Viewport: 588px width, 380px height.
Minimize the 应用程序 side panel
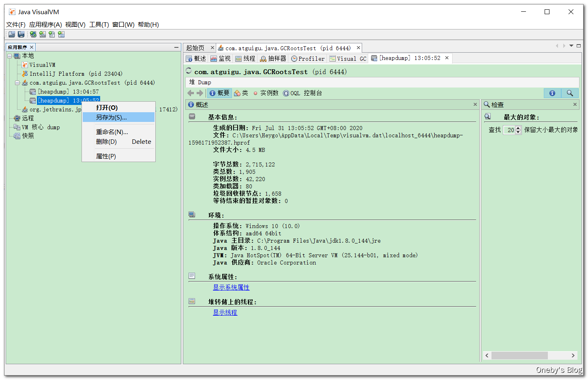176,47
